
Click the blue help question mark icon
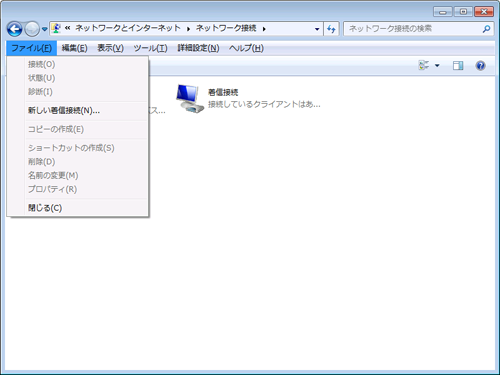[x=480, y=66]
